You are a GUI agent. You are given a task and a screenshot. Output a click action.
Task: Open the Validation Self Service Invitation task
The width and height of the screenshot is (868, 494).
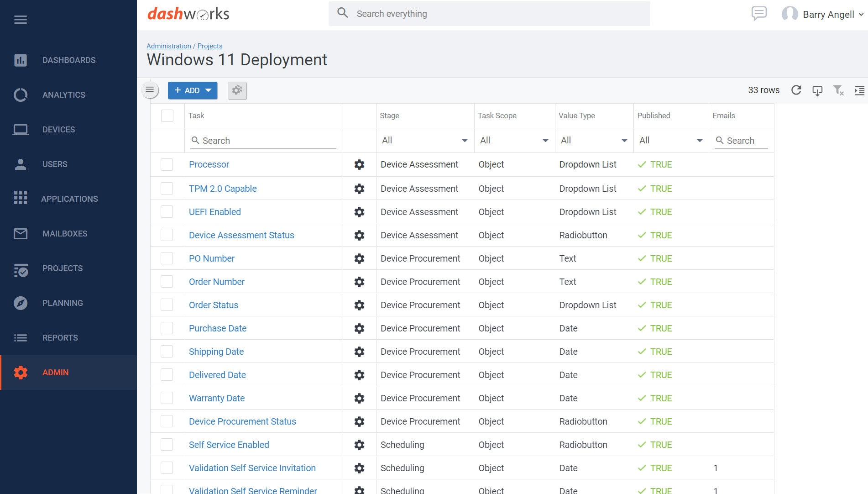(x=252, y=468)
